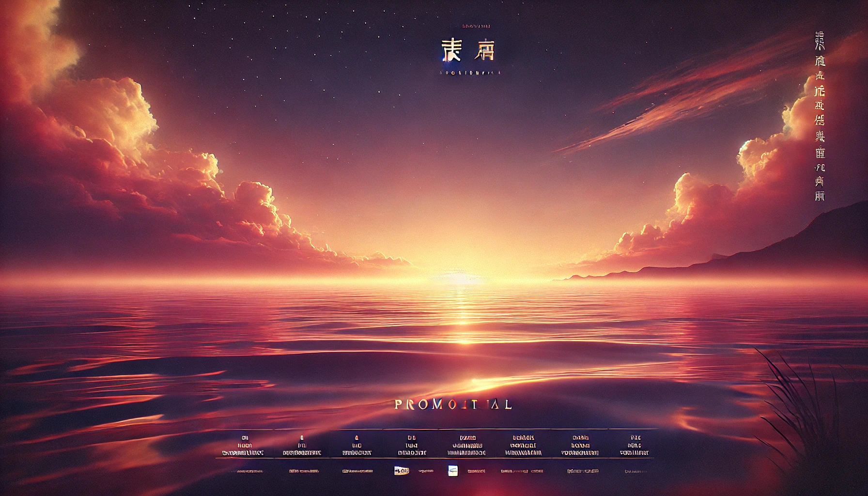This screenshot has width=868, height=496.
Task: Click the yellow logo badge in the bottom credits row
Action: pyautogui.click(x=402, y=470)
